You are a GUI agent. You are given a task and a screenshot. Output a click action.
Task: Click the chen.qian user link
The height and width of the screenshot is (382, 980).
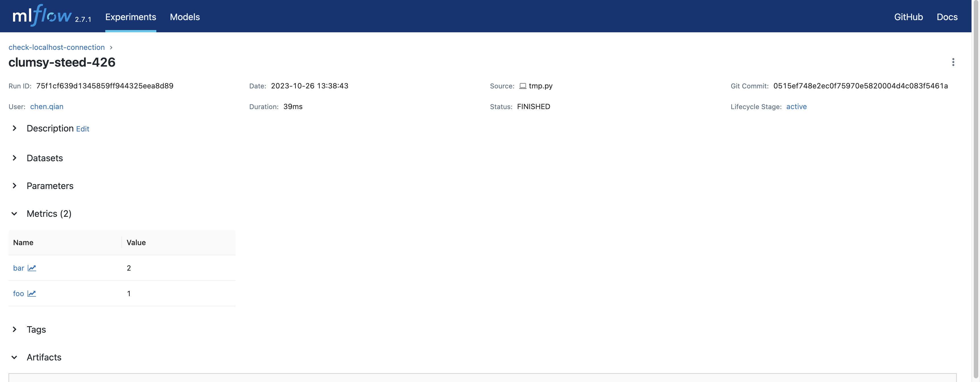click(x=47, y=107)
